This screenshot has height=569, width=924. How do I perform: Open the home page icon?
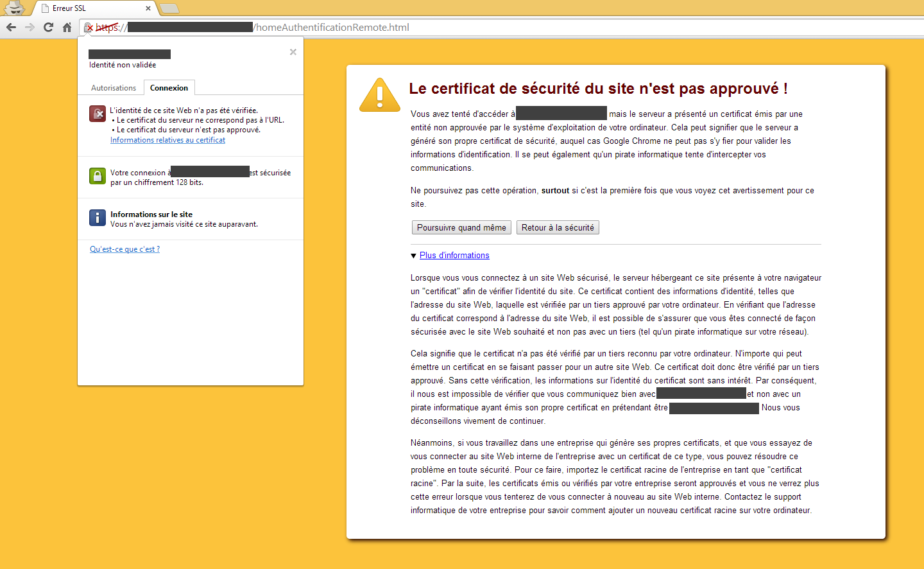point(66,28)
